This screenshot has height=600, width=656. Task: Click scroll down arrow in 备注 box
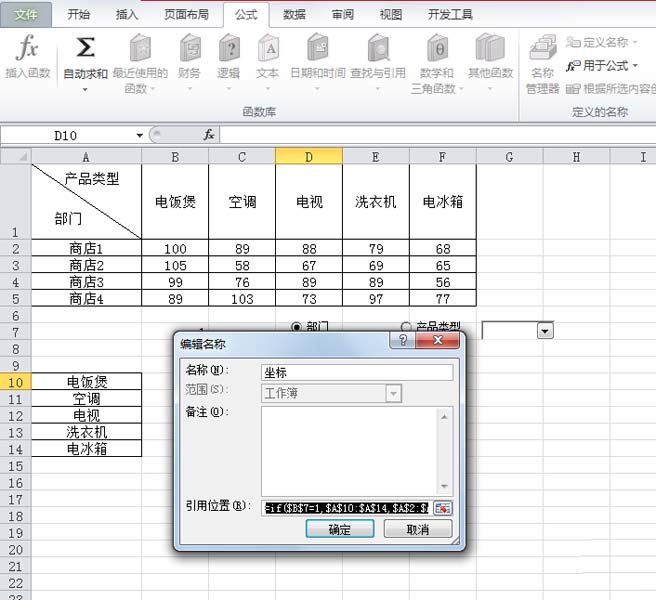444,486
